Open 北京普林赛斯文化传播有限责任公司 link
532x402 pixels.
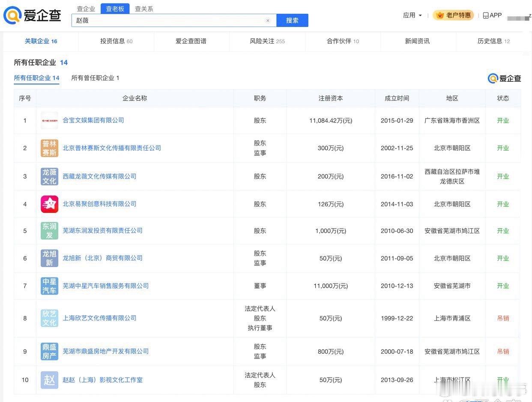112,148
